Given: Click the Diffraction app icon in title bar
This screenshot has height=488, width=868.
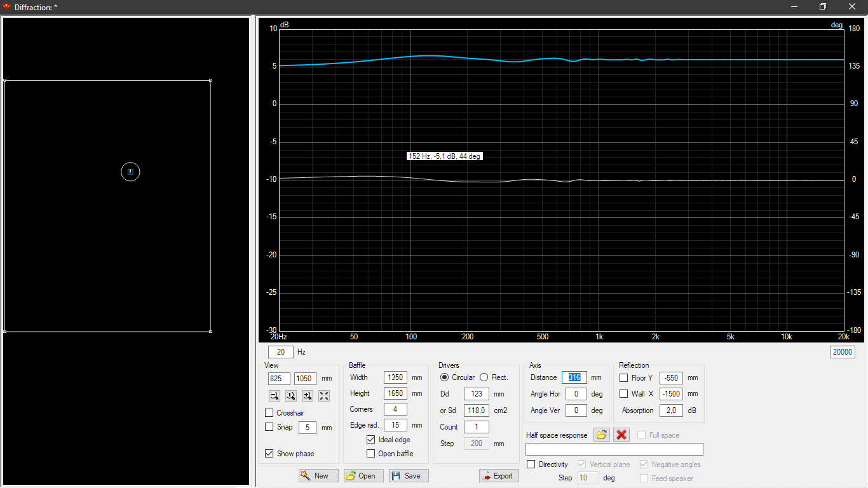Looking at the screenshot, I should coord(7,6).
